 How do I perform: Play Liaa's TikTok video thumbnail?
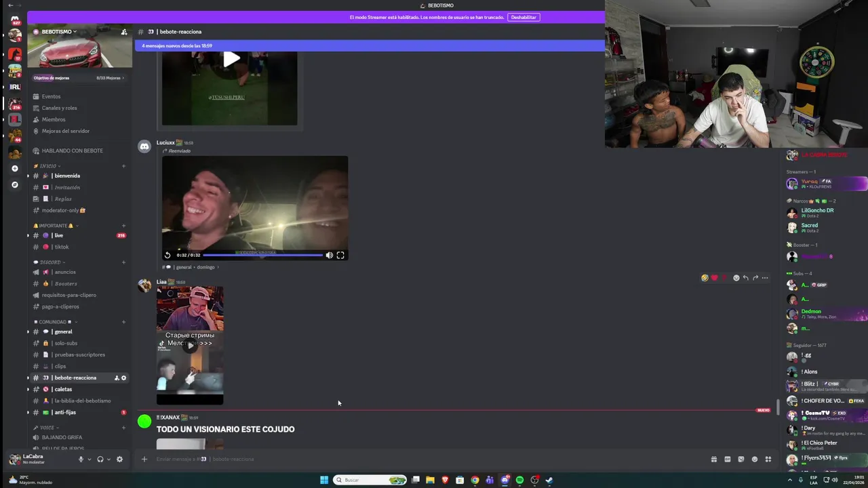coord(190,346)
